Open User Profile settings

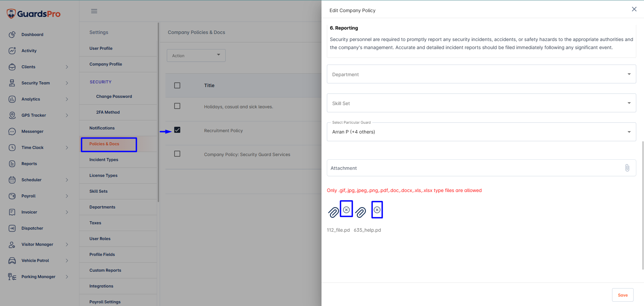tap(118, 48)
